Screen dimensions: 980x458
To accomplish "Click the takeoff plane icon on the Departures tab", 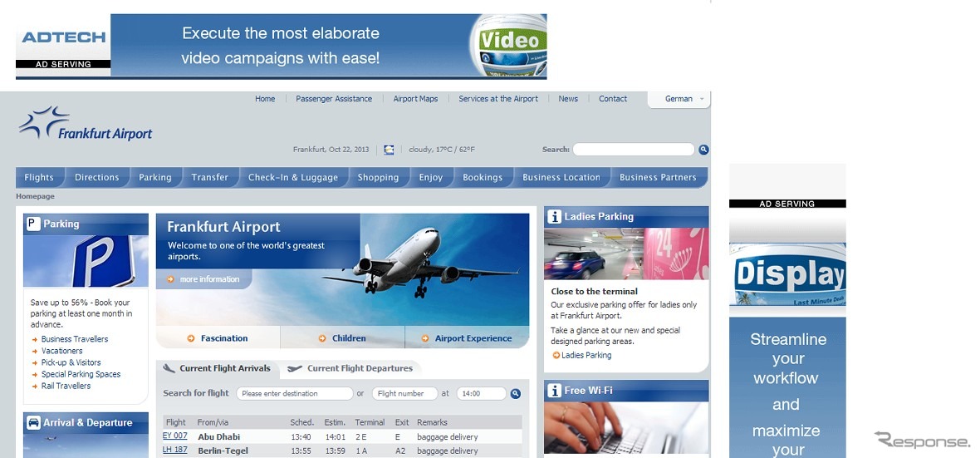I will pyautogui.click(x=295, y=368).
